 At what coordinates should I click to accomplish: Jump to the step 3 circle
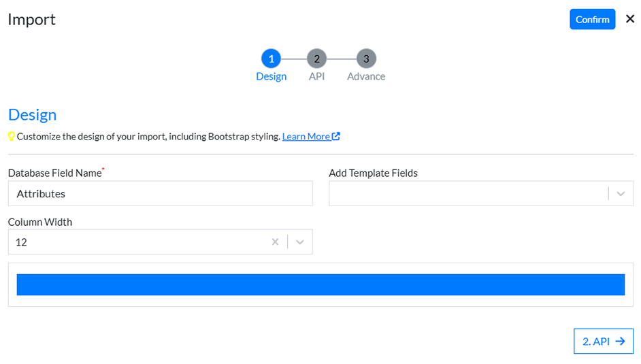click(366, 59)
